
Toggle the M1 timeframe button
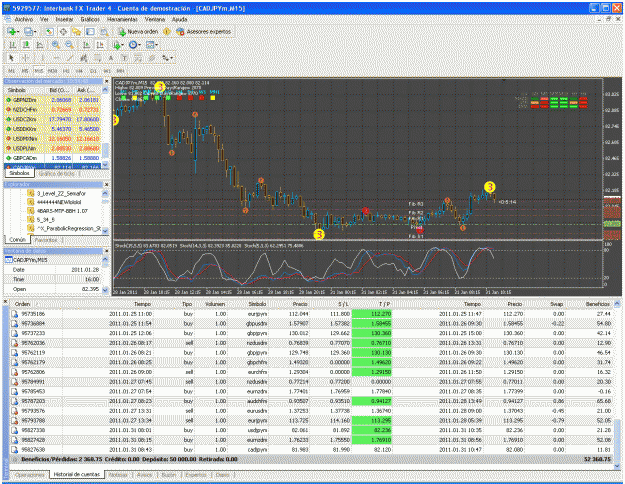coord(12,71)
